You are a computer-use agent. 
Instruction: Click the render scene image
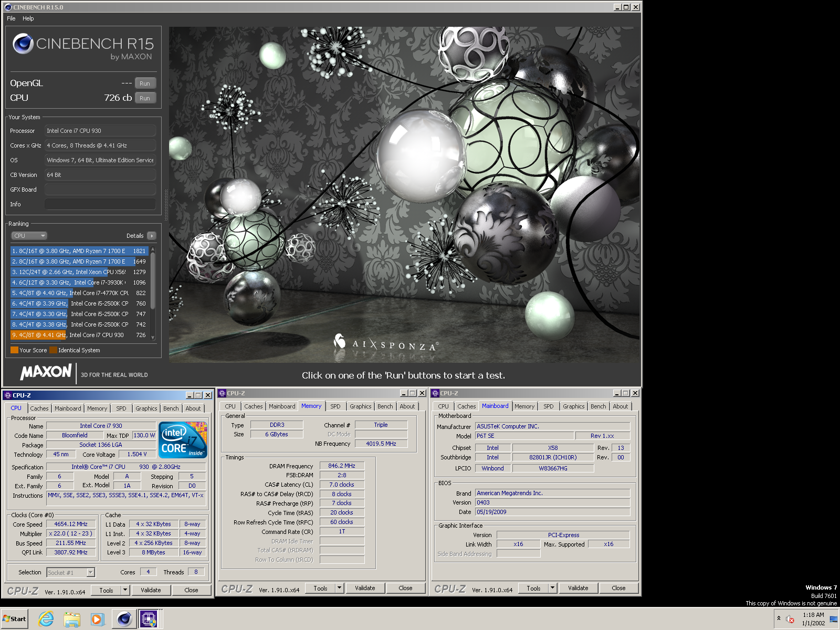click(x=404, y=195)
